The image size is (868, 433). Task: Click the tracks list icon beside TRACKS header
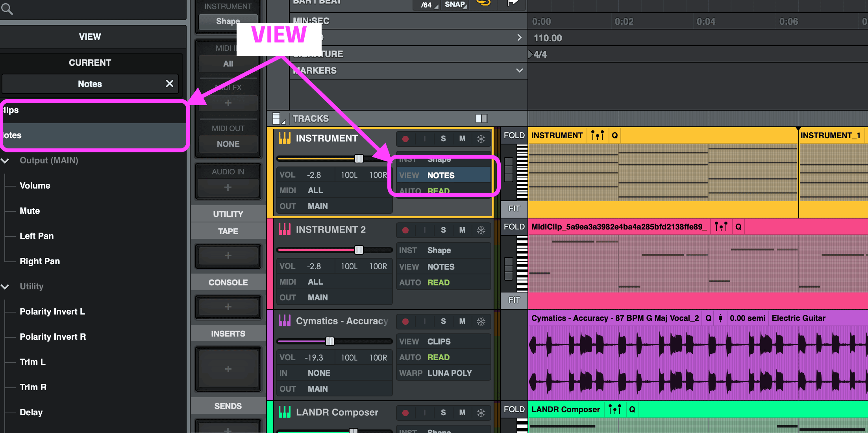click(277, 118)
